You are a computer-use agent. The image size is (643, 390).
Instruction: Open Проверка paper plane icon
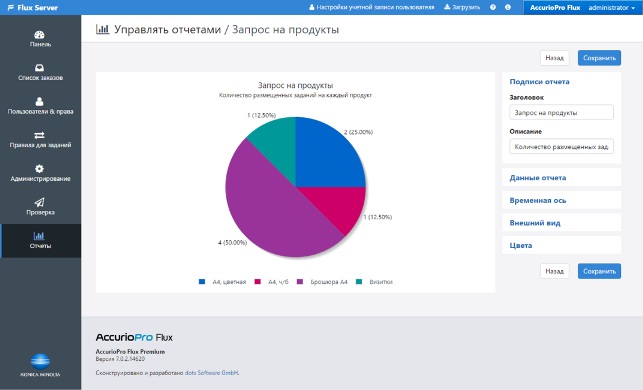[39, 202]
